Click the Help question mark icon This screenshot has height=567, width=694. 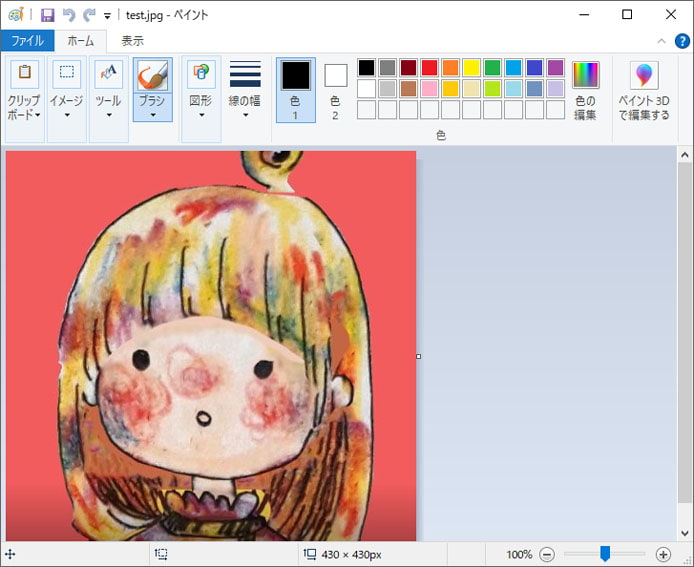pos(682,41)
